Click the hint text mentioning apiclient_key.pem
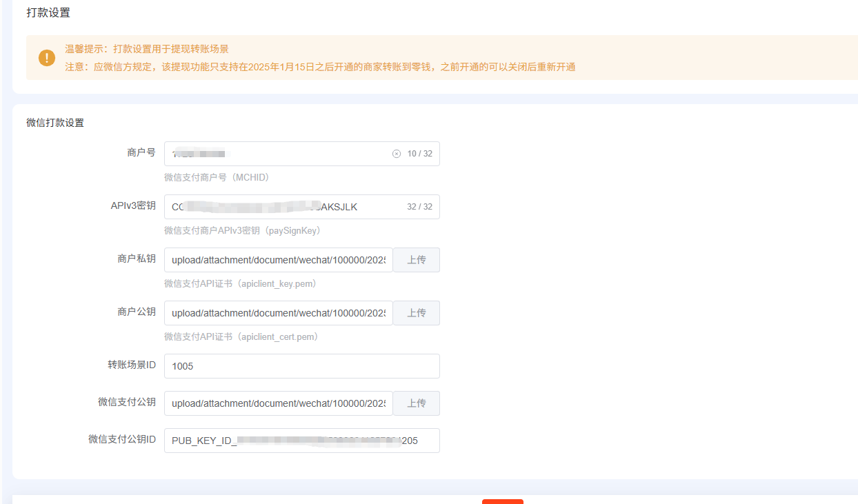This screenshot has height=504, width=858. 240,284
